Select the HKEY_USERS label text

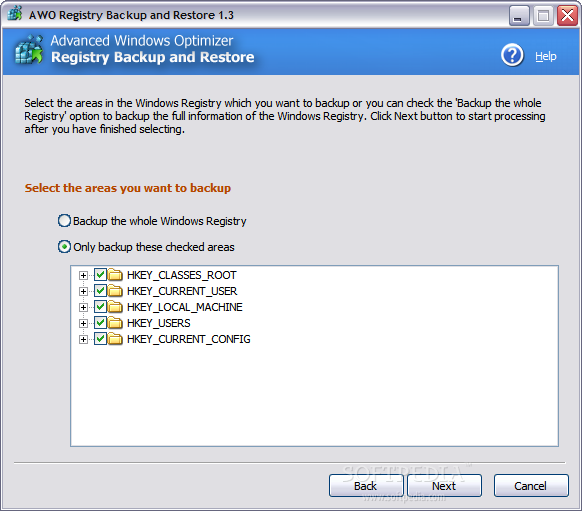[x=158, y=323]
